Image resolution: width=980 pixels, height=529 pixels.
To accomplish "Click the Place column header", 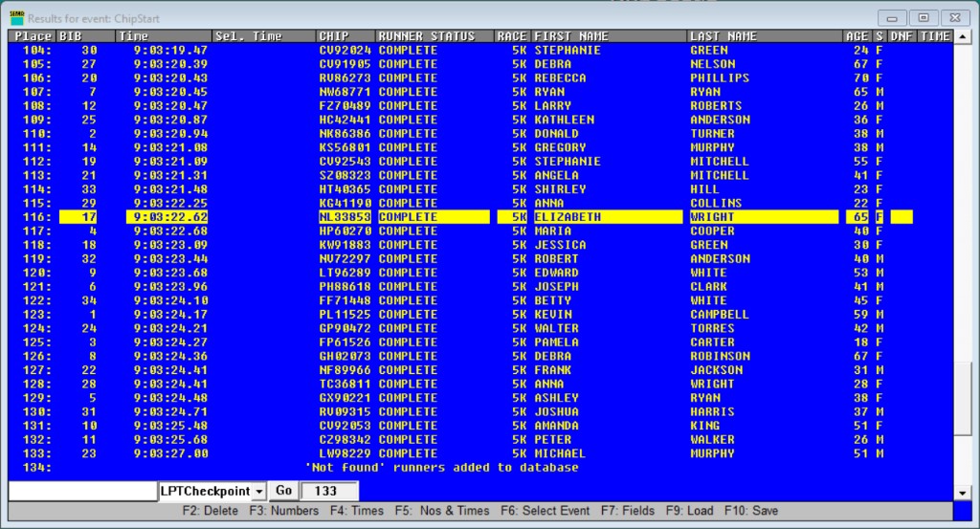I will 33,36.
